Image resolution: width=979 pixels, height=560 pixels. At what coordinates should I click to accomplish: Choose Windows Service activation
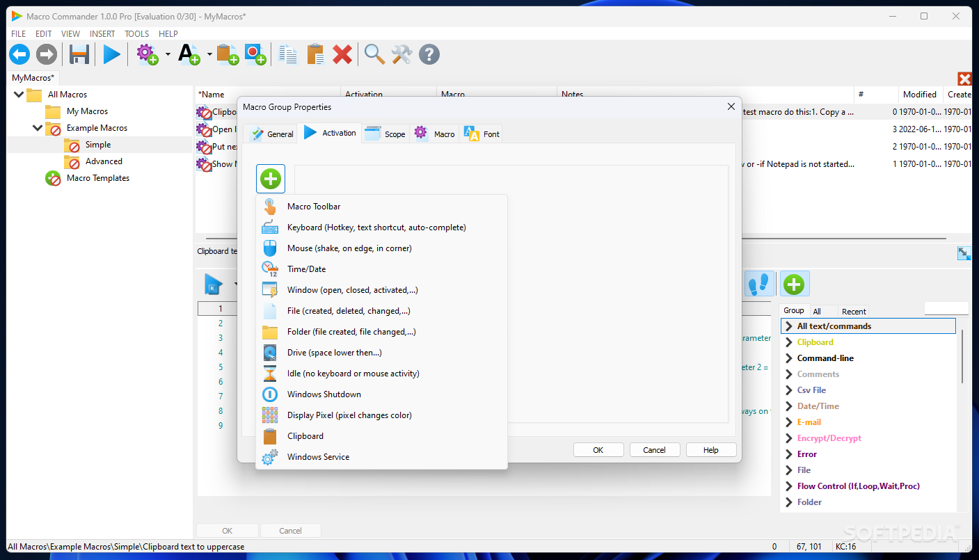pos(381,457)
